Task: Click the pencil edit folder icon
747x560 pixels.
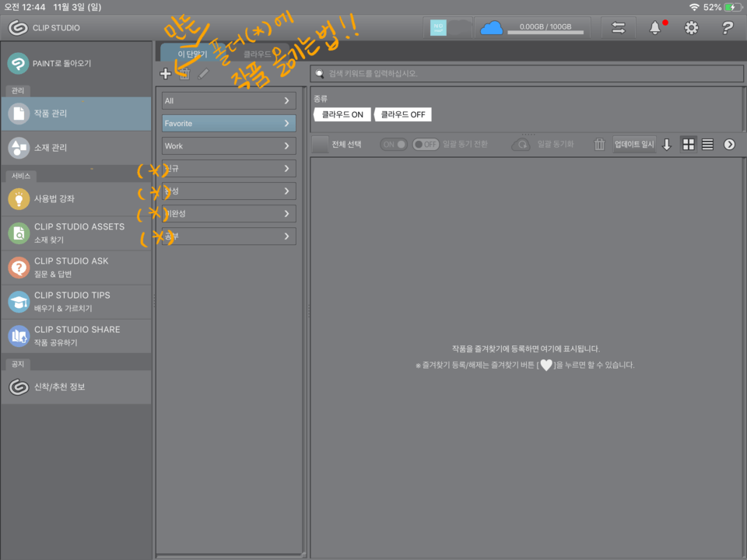Action: tap(203, 74)
